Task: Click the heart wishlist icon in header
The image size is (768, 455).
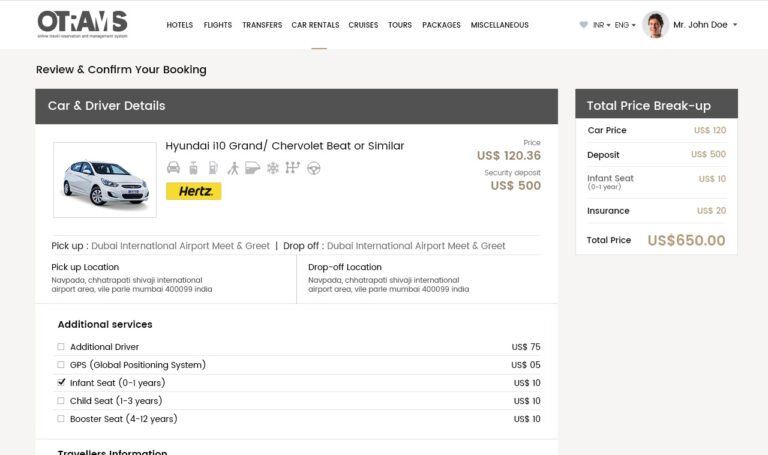Action: (584, 25)
